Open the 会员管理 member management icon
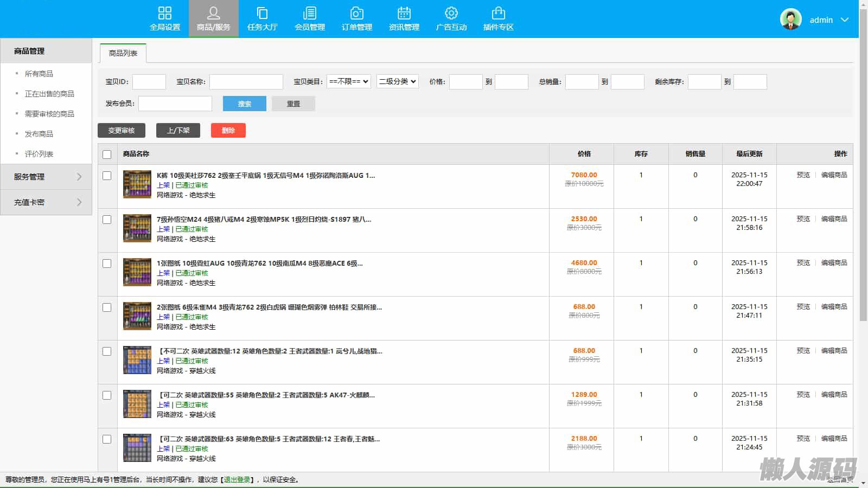 pos(310,14)
